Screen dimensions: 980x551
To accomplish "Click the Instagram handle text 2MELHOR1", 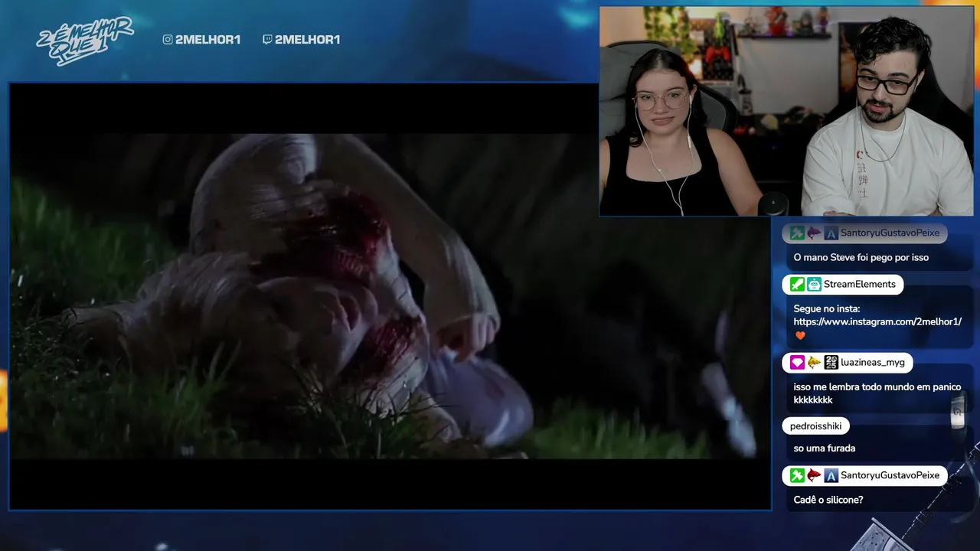I will [207, 40].
